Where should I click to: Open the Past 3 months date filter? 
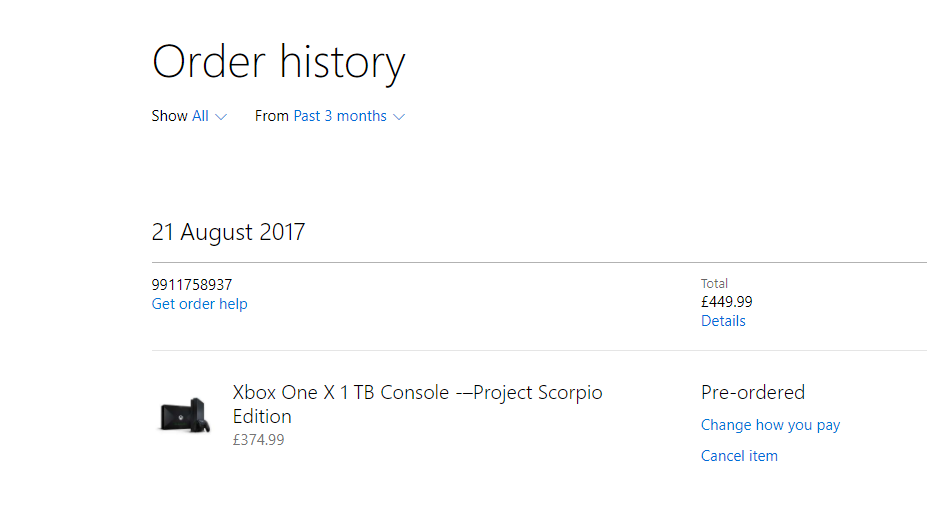[340, 116]
